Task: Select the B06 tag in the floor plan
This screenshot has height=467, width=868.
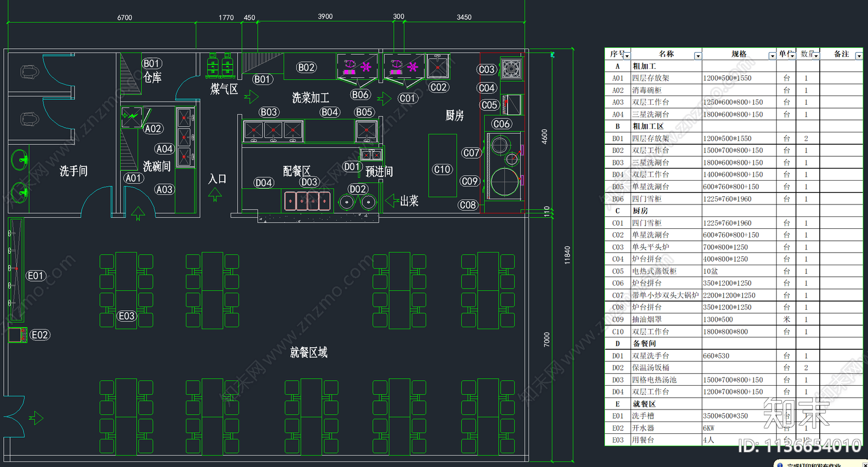Action: click(x=360, y=95)
